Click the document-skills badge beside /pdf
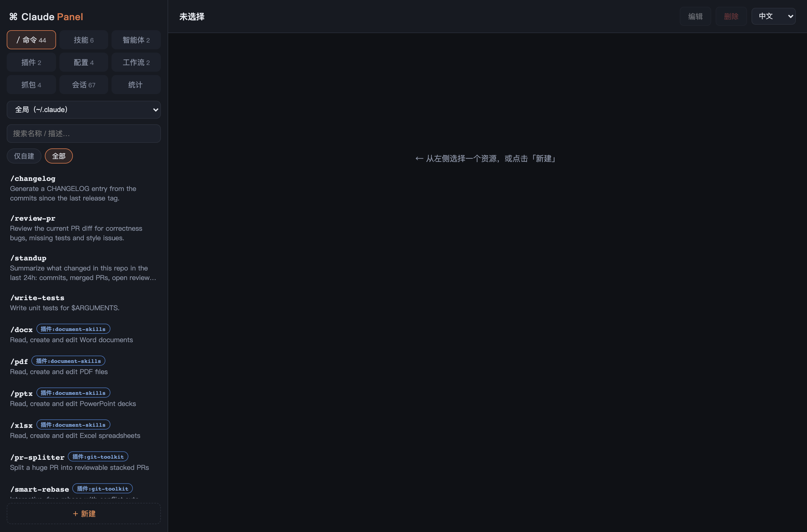The height and width of the screenshot is (532, 807). point(68,361)
